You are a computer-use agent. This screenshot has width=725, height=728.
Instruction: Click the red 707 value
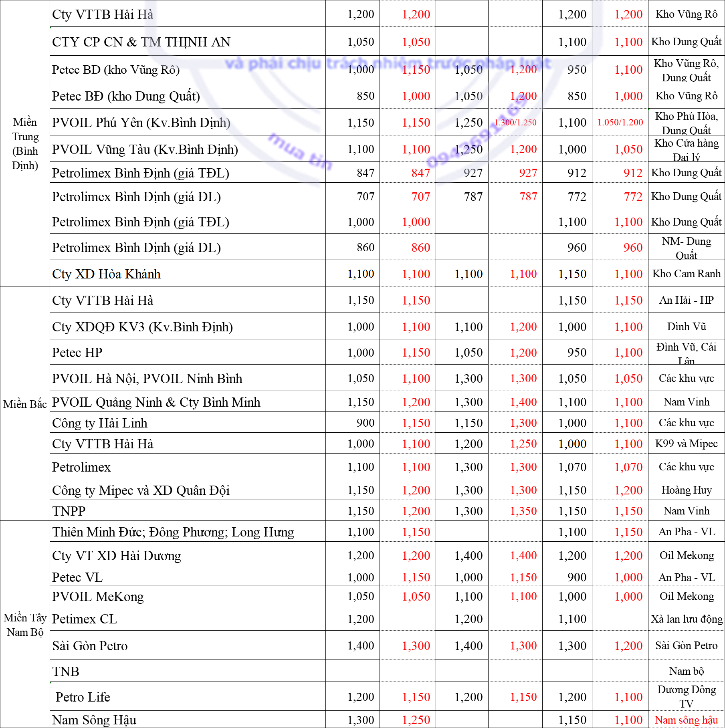point(420,196)
